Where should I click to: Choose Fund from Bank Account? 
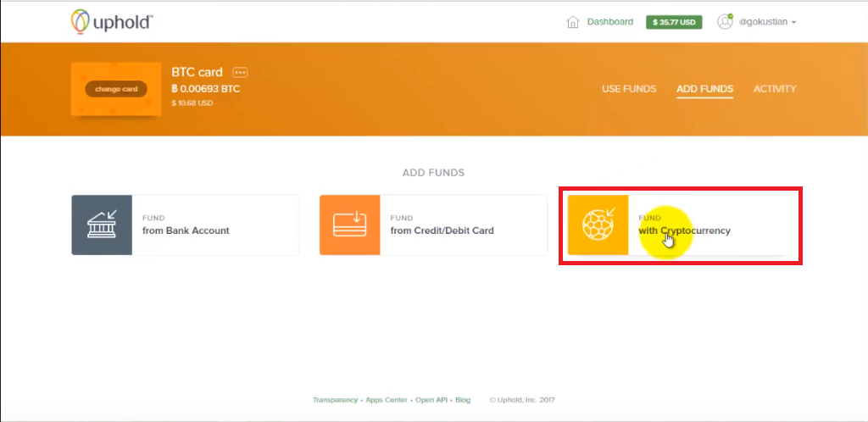point(186,225)
